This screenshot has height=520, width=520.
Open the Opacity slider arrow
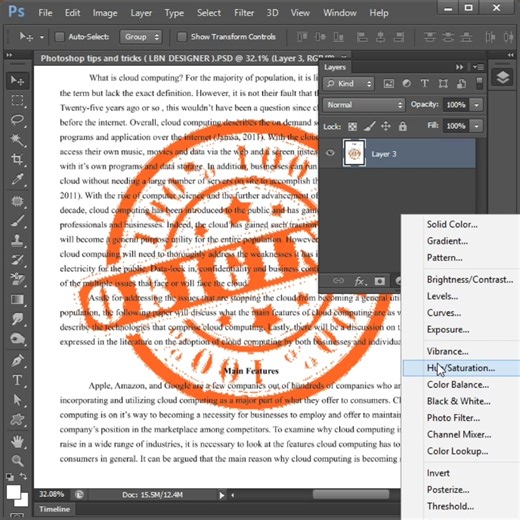click(x=477, y=105)
